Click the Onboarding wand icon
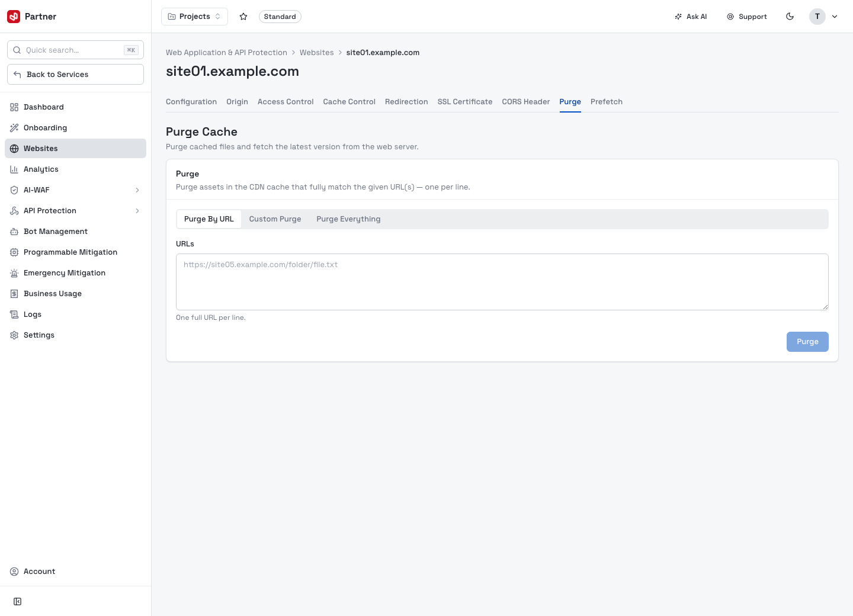Viewport: 853px width, 616px height. (x=14, y=128)
